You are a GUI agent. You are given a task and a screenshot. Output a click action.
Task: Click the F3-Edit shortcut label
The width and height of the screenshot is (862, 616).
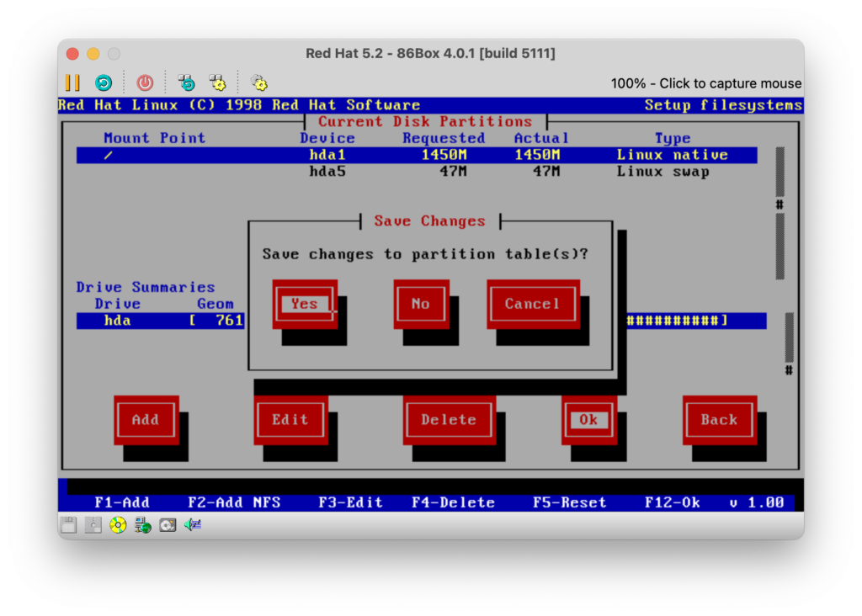(351, 502)
